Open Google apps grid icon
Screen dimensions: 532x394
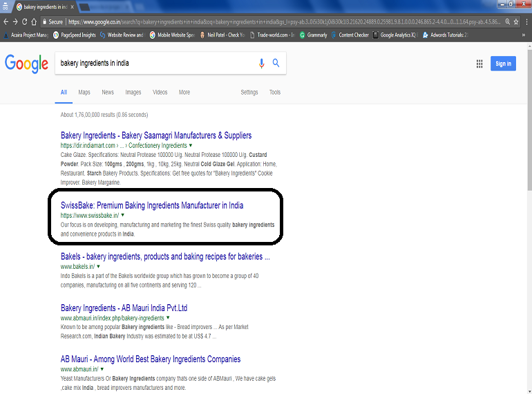tap(479, 64)
